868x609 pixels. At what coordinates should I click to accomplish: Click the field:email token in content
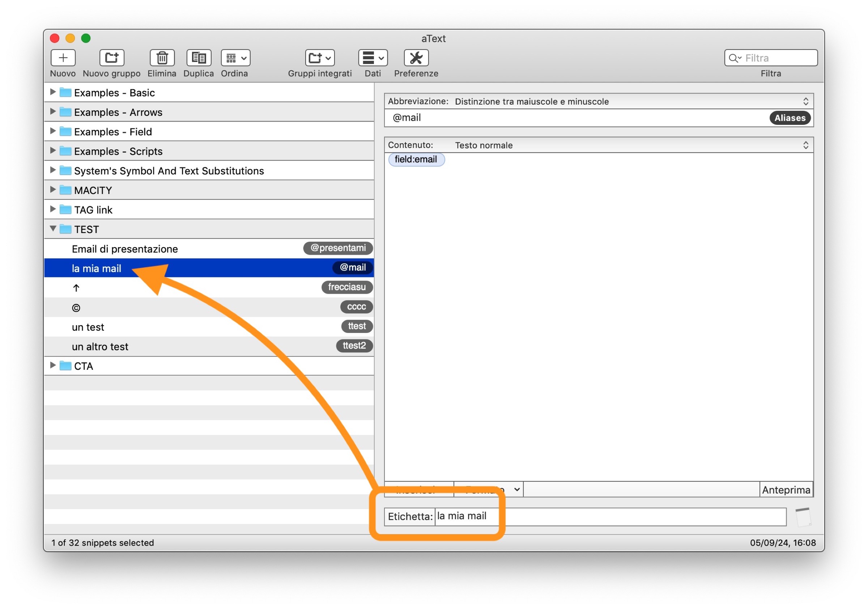pyautogui.click(x=416, y=159)
